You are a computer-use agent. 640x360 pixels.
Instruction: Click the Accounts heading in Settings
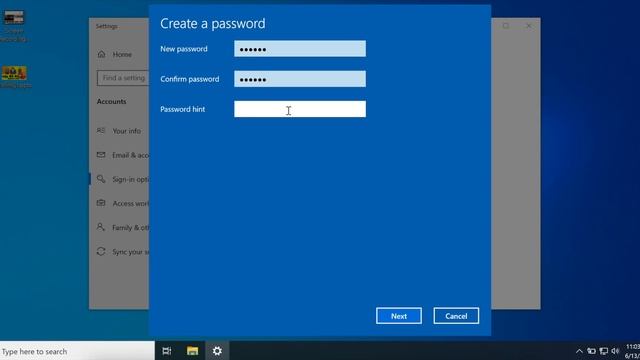[111, 102]
